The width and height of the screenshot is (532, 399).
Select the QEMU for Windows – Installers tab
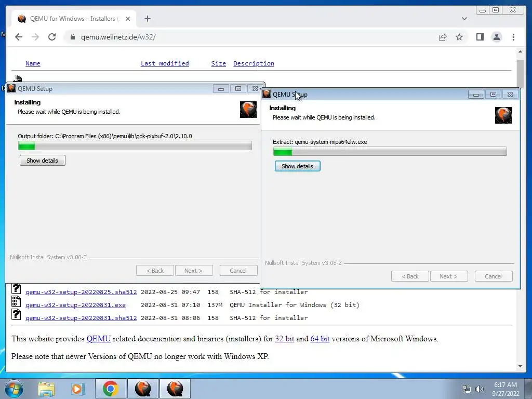click(74, 19)
